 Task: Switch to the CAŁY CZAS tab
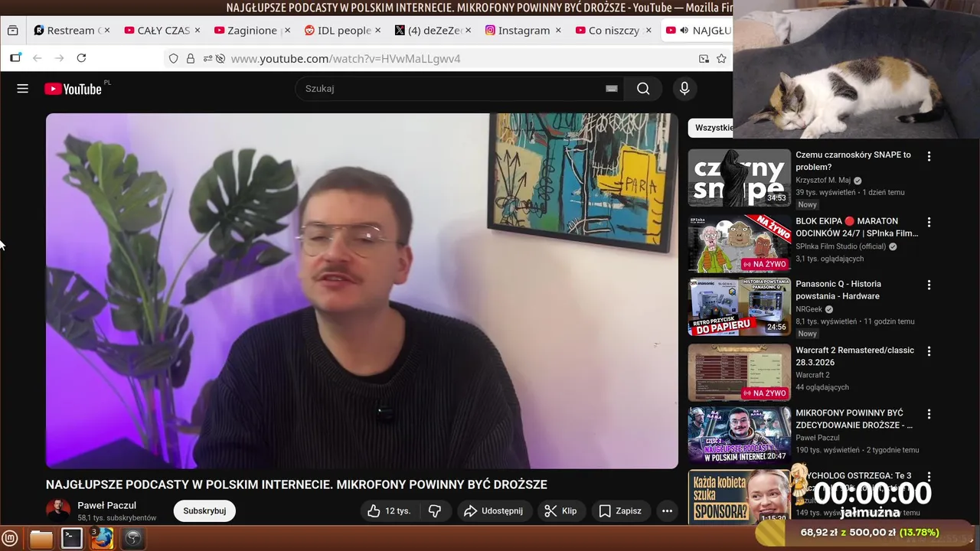coord(163,31)
